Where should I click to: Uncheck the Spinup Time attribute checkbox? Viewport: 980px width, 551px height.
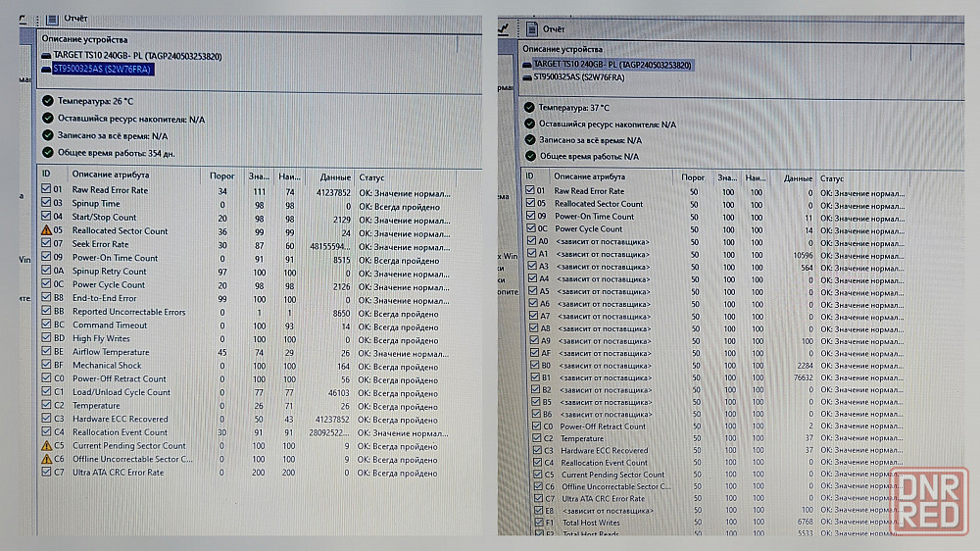pyautogui.click(x=45, y=204)
